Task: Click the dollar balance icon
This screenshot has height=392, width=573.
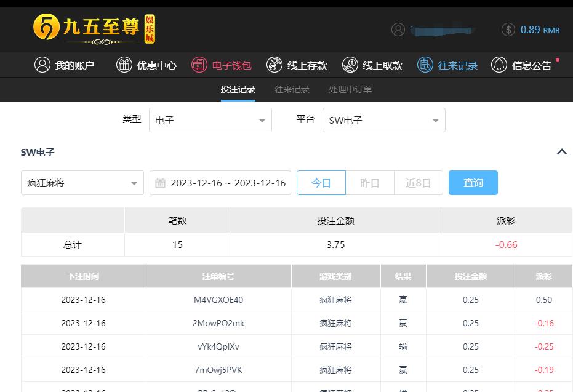Action: click(x=508, y=30)
